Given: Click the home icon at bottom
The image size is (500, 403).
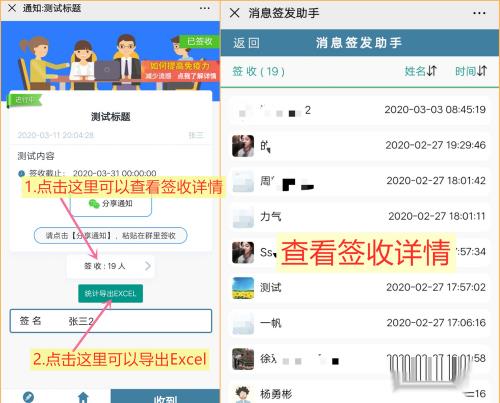Looking at the screenshot, I should tap(83, 397).
